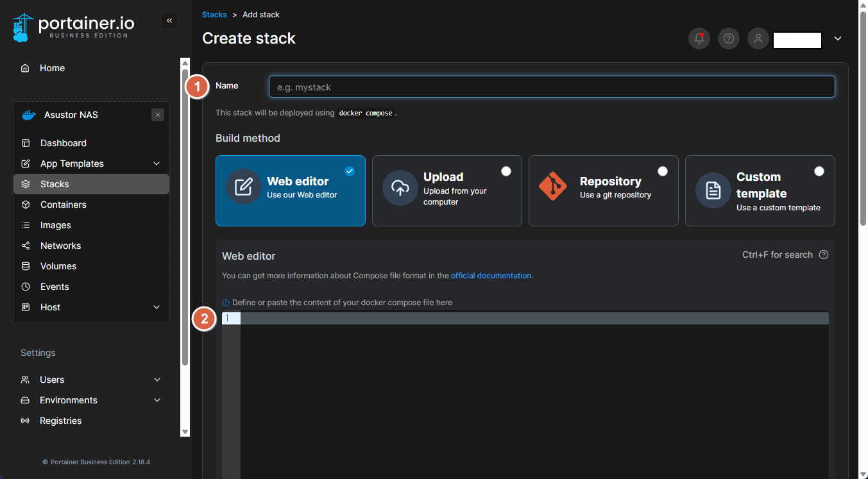Image resolution: width=868 pixels, height=479 pixels.
Task: Click the Environments drive icon
Action: tap(25, 400)
